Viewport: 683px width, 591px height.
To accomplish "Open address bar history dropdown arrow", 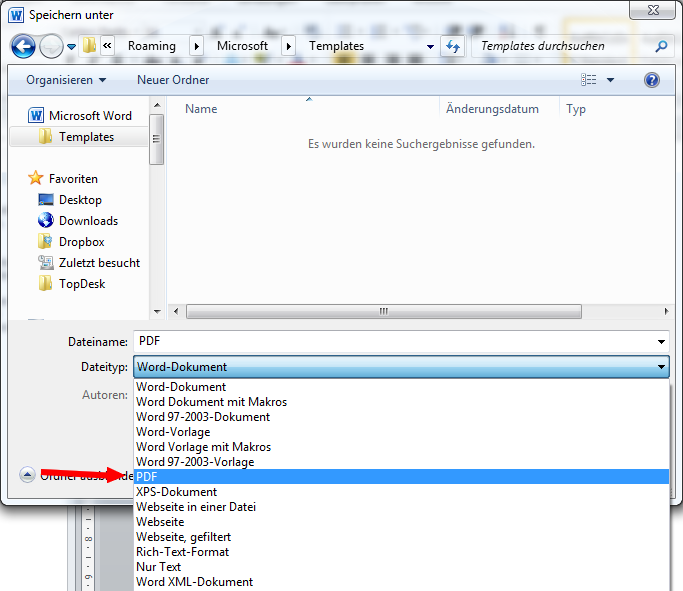I will 430,46.
